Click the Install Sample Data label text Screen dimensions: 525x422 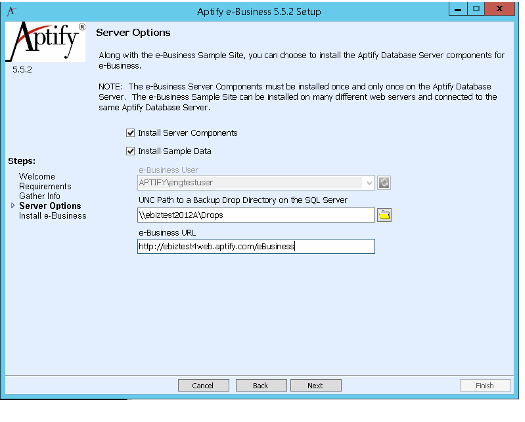[175, 151]
